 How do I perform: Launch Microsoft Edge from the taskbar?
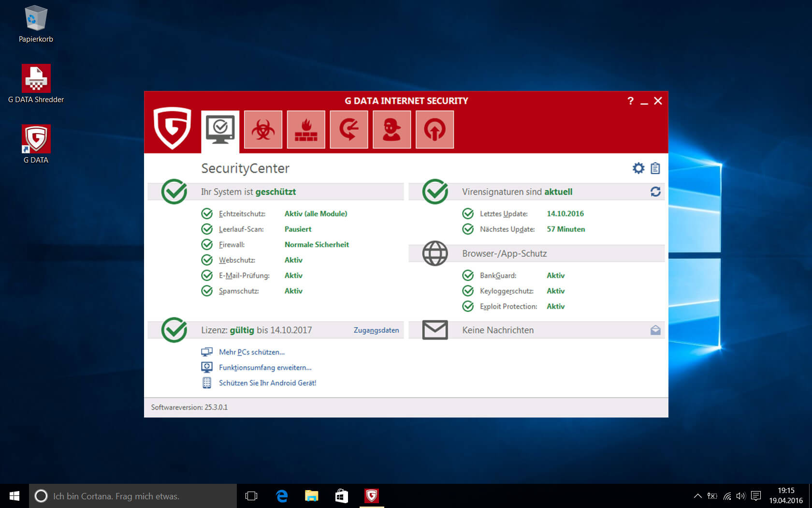pos(282,496)
